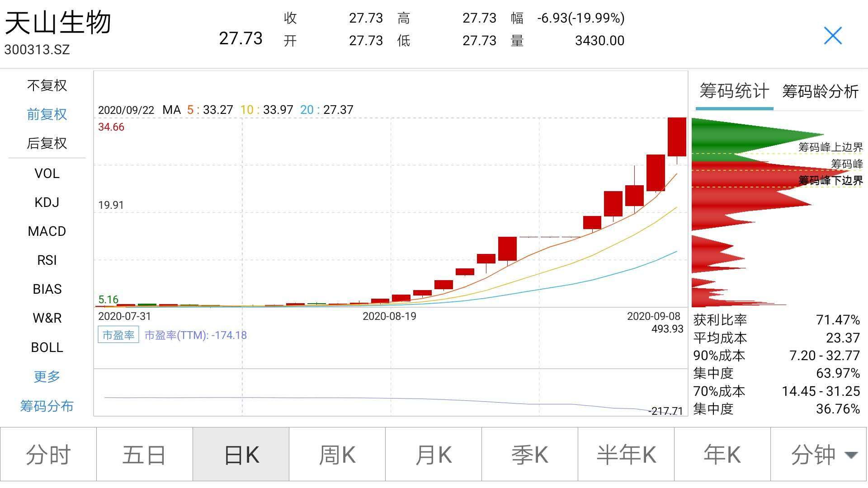Show the VOL indicator

click(47, 174)
